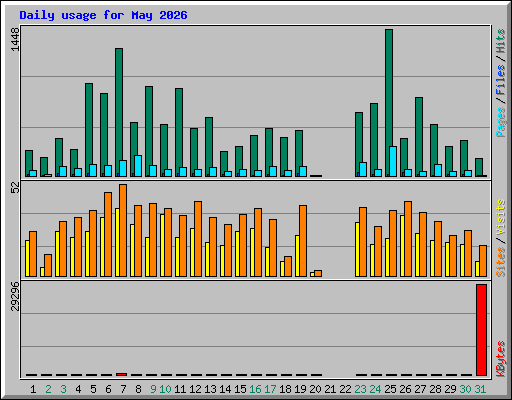512x400 pixels.
Task: Click the orange visits bar for day 7
Action: tap(123, 230)
